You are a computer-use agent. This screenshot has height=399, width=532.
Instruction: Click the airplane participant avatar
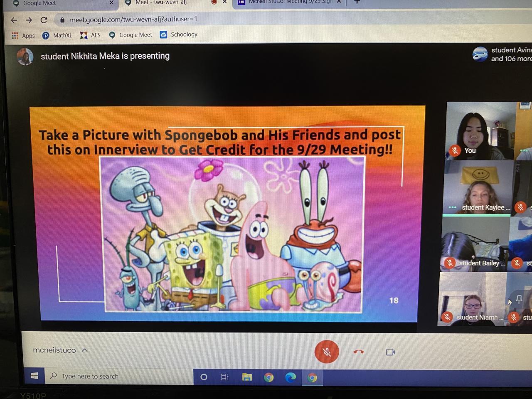point(480,54)
